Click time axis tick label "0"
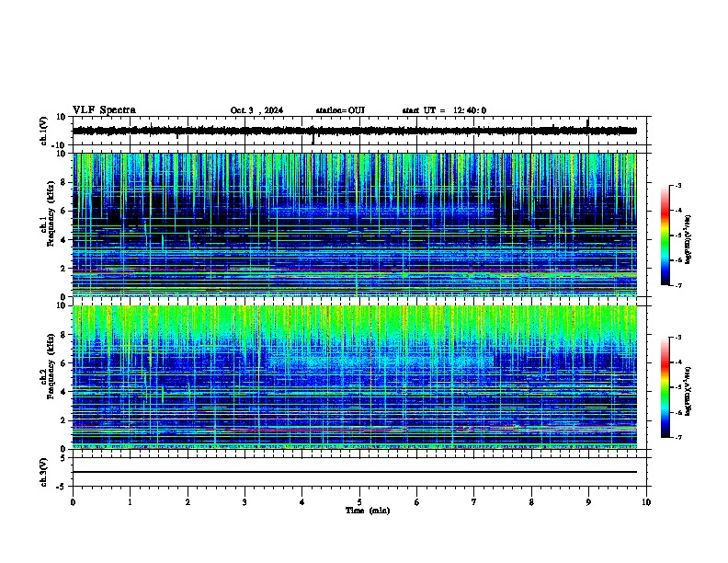Screen dimensions: 728x563 [x=73, y=502]
